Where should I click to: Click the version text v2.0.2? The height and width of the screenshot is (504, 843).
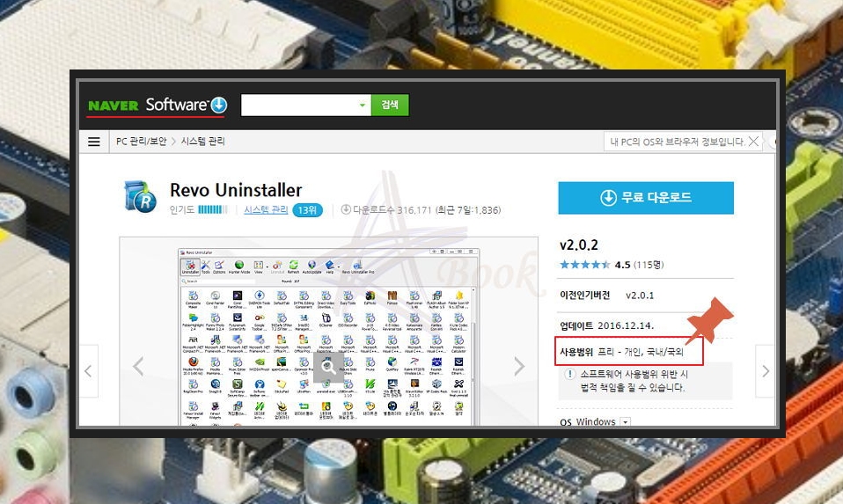coord(578,245)
